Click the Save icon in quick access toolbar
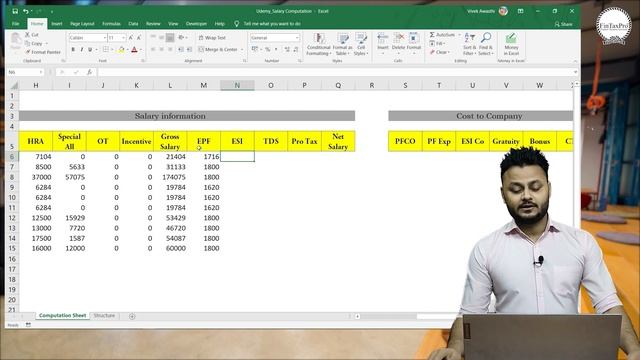The height and width of the screenshot is (360, 640). coord(15,11)
